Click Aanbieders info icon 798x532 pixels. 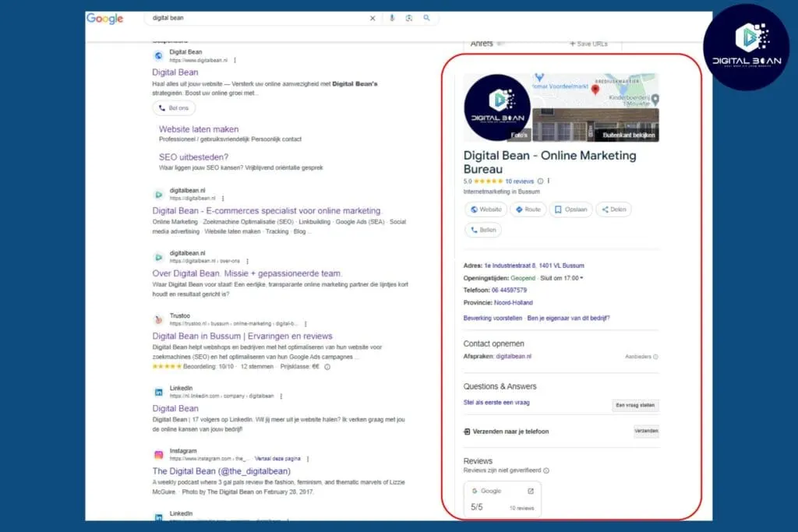[655, 357]
